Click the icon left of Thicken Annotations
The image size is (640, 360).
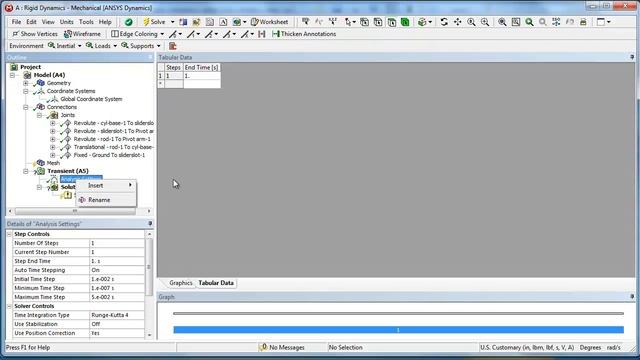[262, 34]
